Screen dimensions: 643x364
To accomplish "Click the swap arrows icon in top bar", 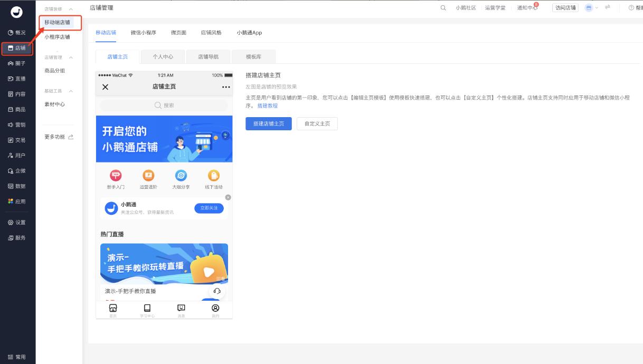I will click(x=608, y=7).
